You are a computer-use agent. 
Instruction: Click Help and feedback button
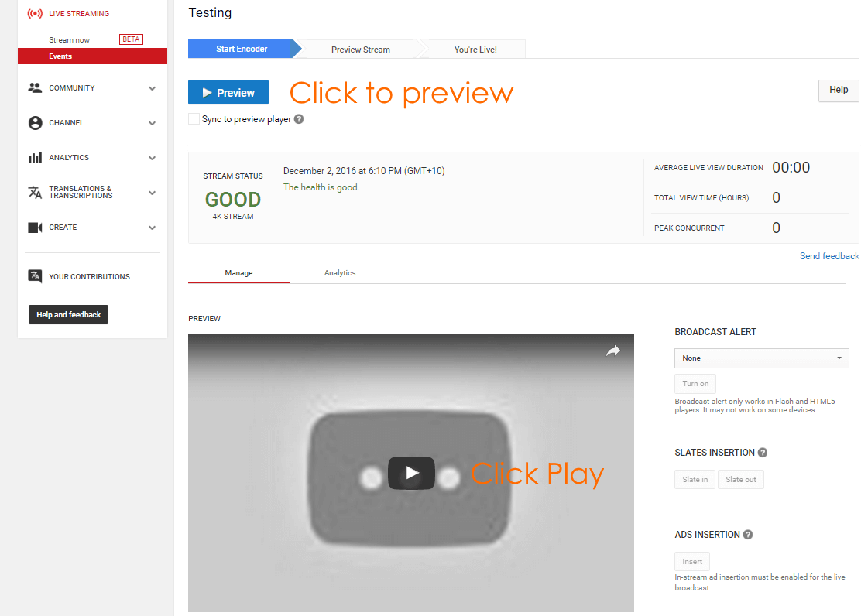[x=69, y=315]
